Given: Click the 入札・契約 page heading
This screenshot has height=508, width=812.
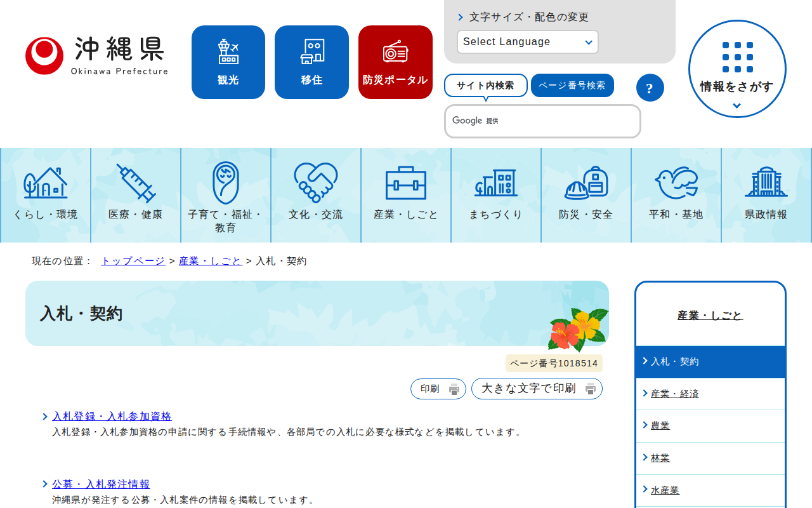Looking at the screenshot, I should pyautogui.click(x=81, y=314).
